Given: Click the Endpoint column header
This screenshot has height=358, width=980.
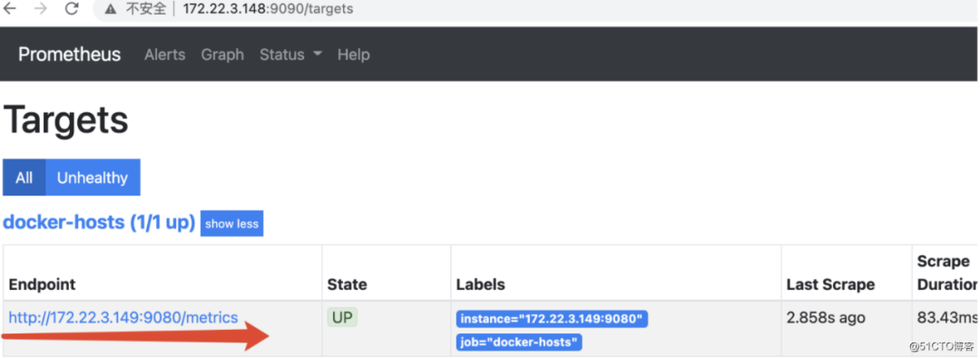Looking at the screenshot, I should tap(42, 284).
